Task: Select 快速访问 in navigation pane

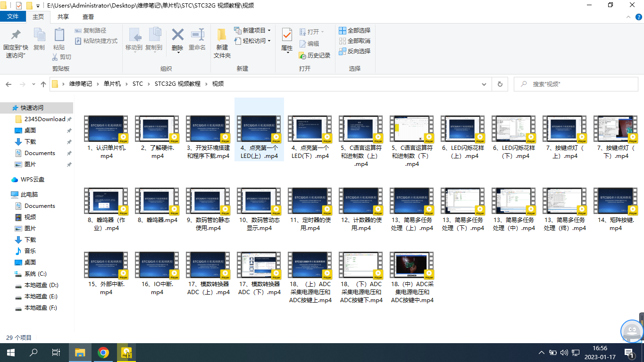Action: (x=36, y=107)
